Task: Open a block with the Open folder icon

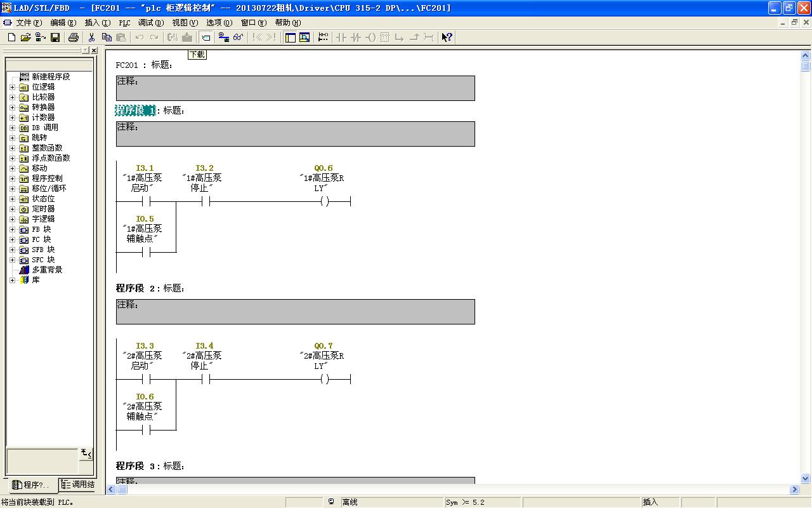Action: (x=25, y=37)
